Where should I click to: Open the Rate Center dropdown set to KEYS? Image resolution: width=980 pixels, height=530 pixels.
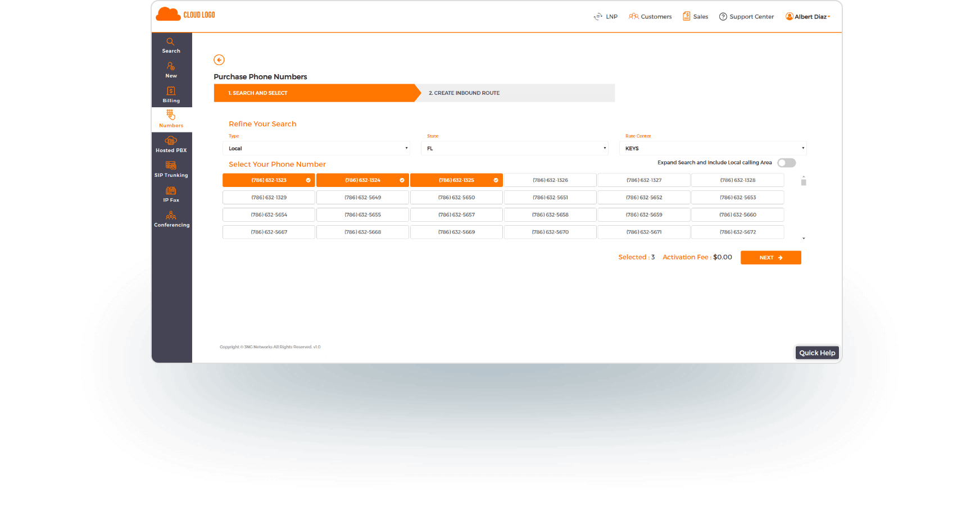pos(713,148)
